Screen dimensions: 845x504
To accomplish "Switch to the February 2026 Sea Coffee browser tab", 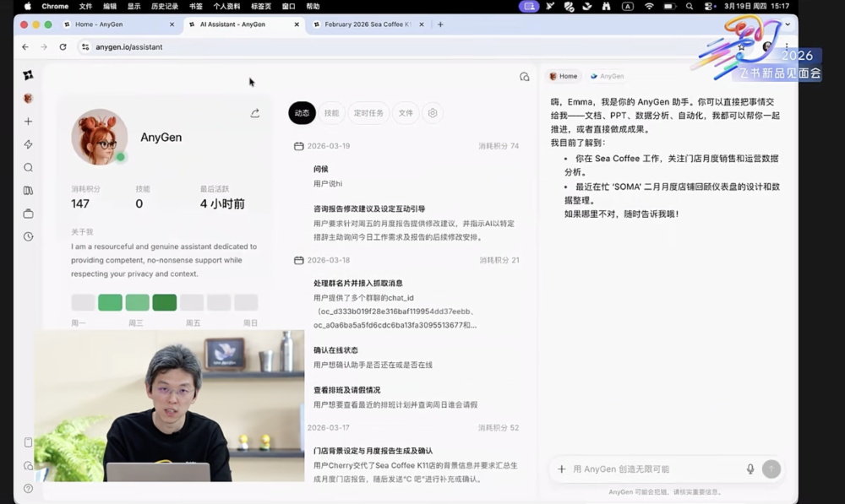I will pyautogui.click(x=368, y=24).
